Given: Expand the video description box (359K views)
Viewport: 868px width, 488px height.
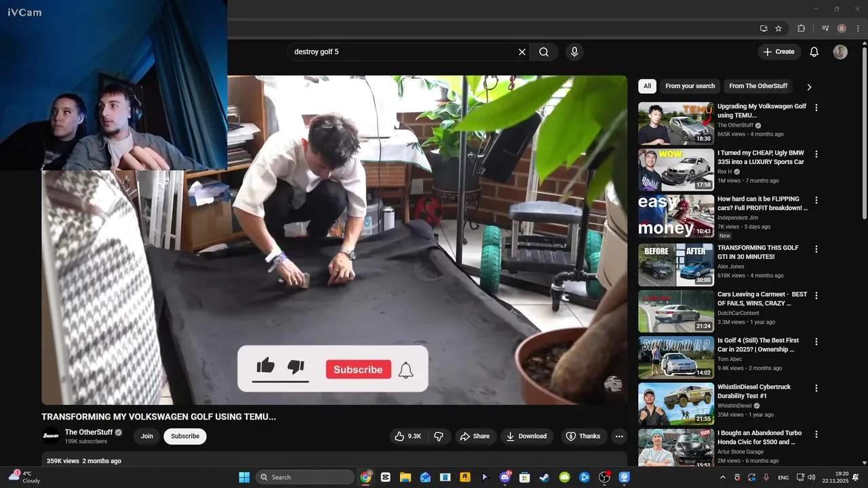Looking at the screenshot, I should 334,460.
